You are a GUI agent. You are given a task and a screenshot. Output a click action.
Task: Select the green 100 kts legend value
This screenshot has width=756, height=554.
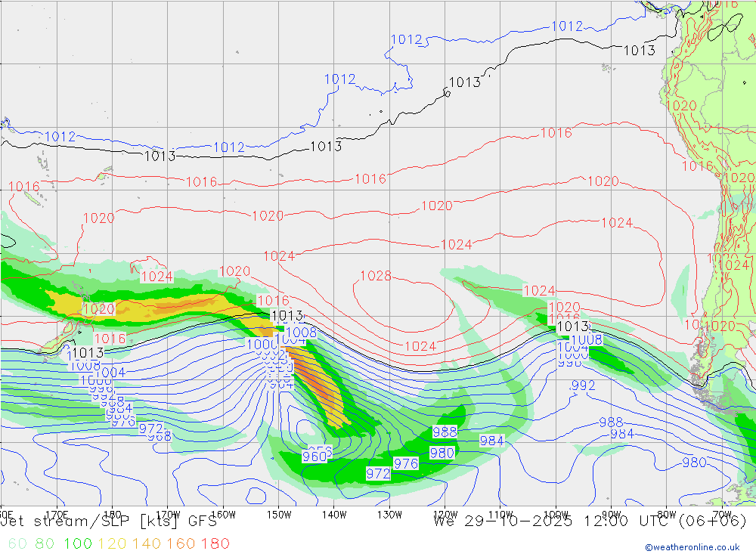point(78,544)
